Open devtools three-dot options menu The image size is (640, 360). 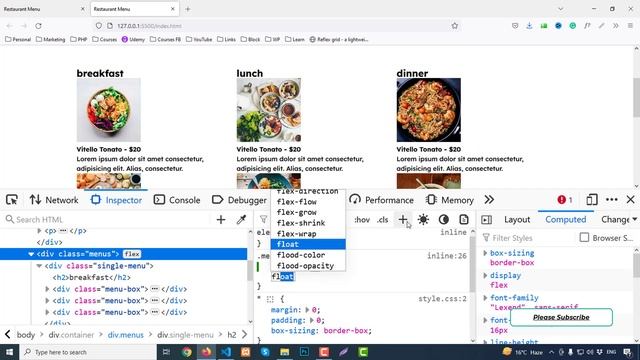(611, 200)
